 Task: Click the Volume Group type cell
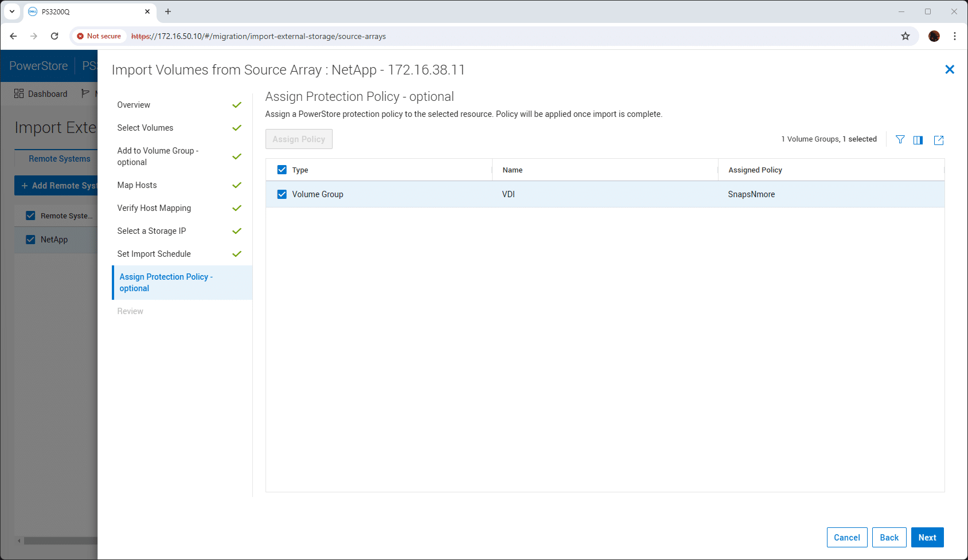[318, 194]
